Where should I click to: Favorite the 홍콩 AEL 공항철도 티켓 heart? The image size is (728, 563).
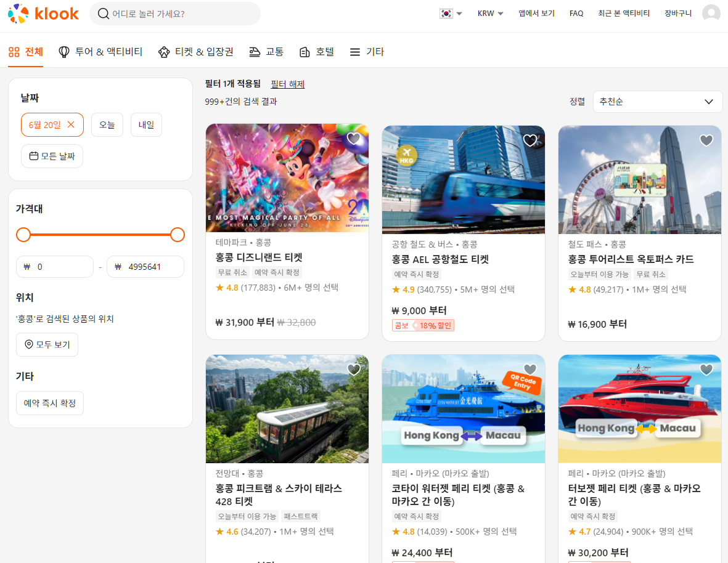click(x=530, y=140)
